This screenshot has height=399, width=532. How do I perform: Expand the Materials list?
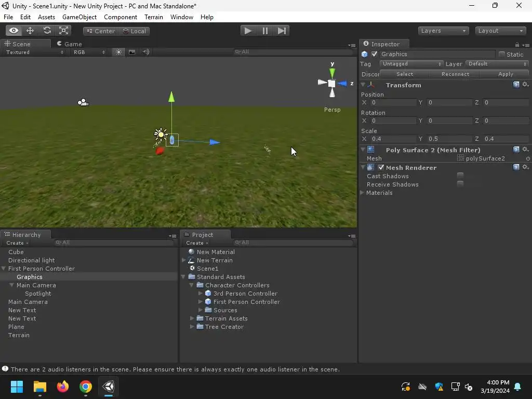(x=362, y=192)
